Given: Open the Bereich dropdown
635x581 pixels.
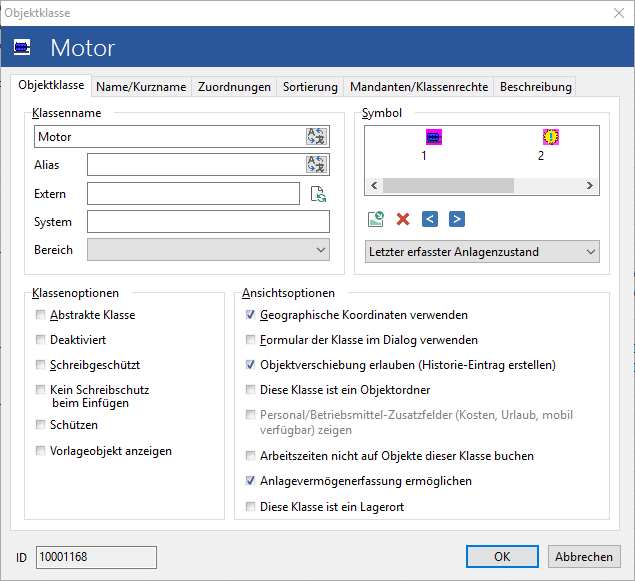Looking at the screenshot, I should click(x=208, y=249).
